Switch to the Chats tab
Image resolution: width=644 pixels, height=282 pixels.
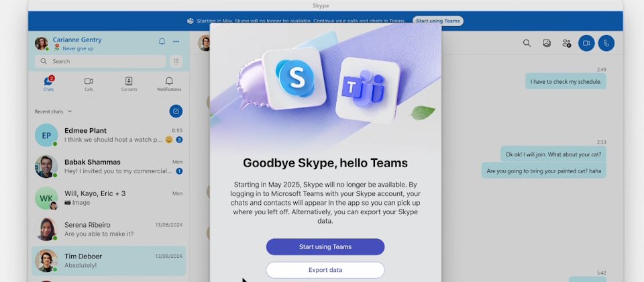coord(48,83)
